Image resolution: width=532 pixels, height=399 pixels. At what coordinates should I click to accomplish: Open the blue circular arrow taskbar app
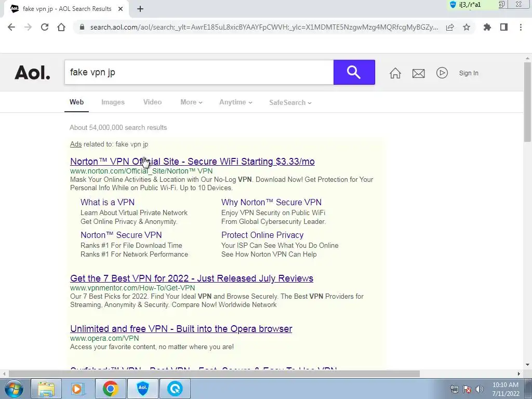(x=175, y=389)
